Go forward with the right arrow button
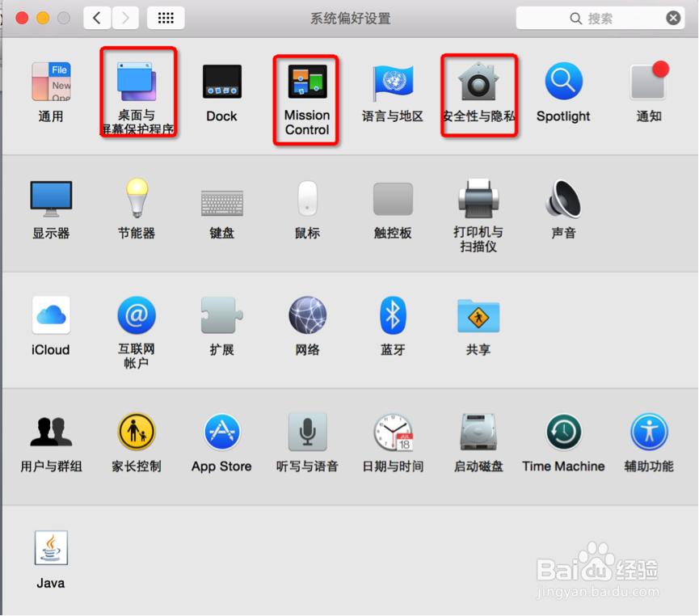This screenshot has width=699, height=616. tap(125, 18)
